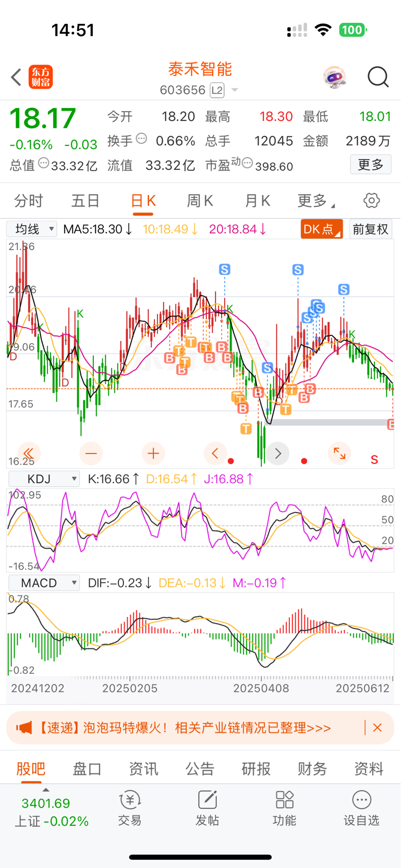Screen dimensions: 401x868
Task: Tap the info icon next to 换手
Action: [141, 139]
